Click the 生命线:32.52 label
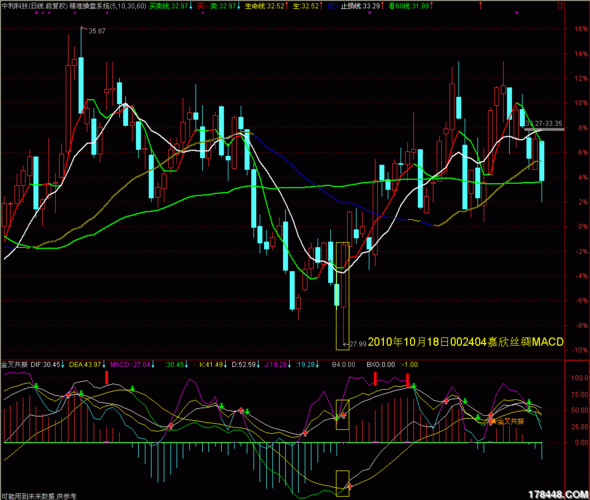The width and height of the screenshot is (590, 500). (x=265, y=6)
